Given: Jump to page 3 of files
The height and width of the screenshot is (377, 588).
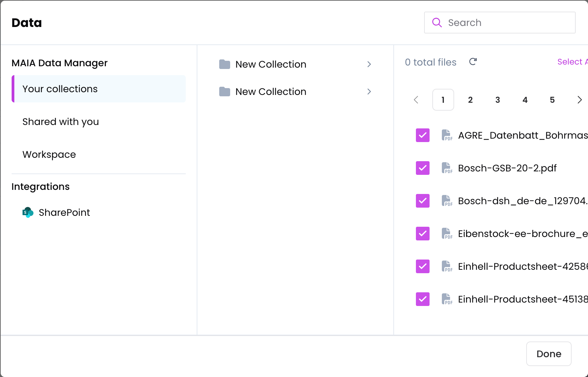Looking at the screenshot, I should (x=498, y=100).
